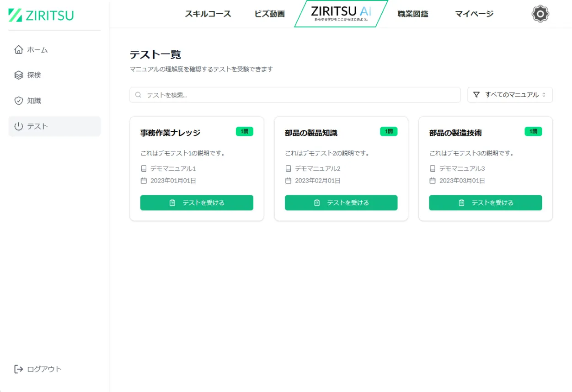Navigate to マイページ from the top bar
The width and height of the screenshot is (572, 392).
[x=474, y=14]
